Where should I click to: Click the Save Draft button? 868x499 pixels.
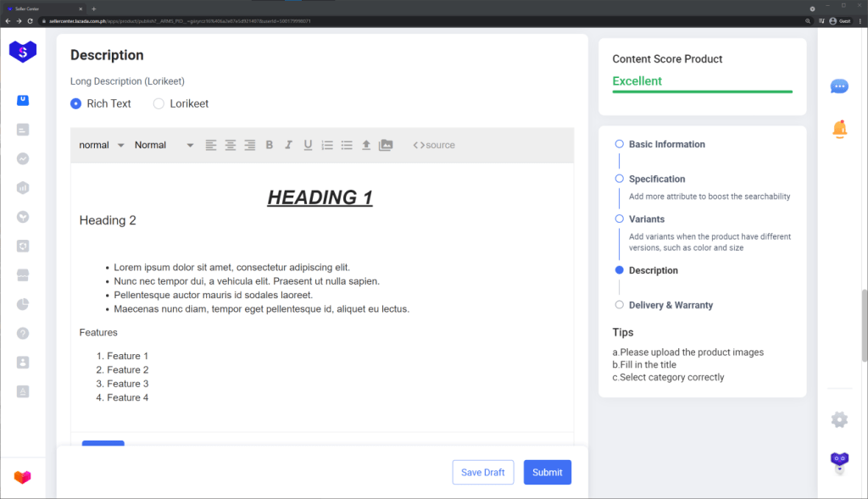[x=483, y=472]
